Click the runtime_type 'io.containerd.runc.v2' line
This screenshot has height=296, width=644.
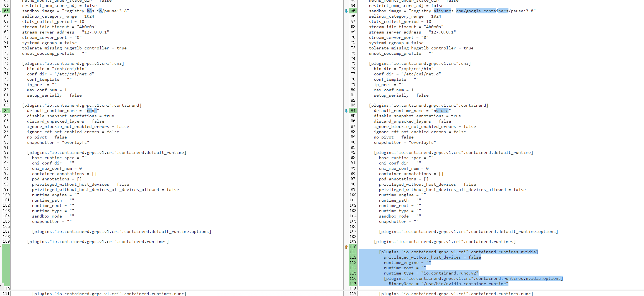coord(431,273)
